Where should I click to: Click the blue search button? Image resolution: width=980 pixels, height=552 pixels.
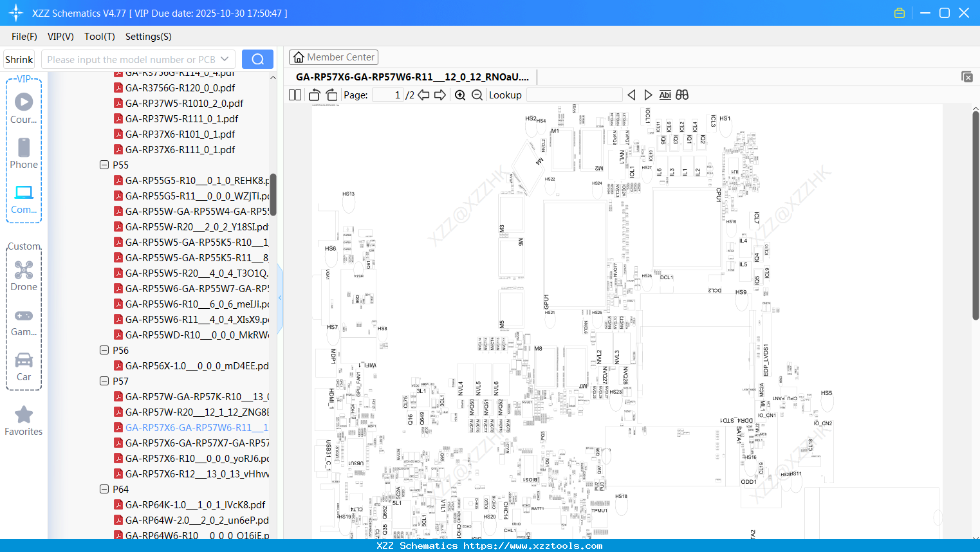257,59
